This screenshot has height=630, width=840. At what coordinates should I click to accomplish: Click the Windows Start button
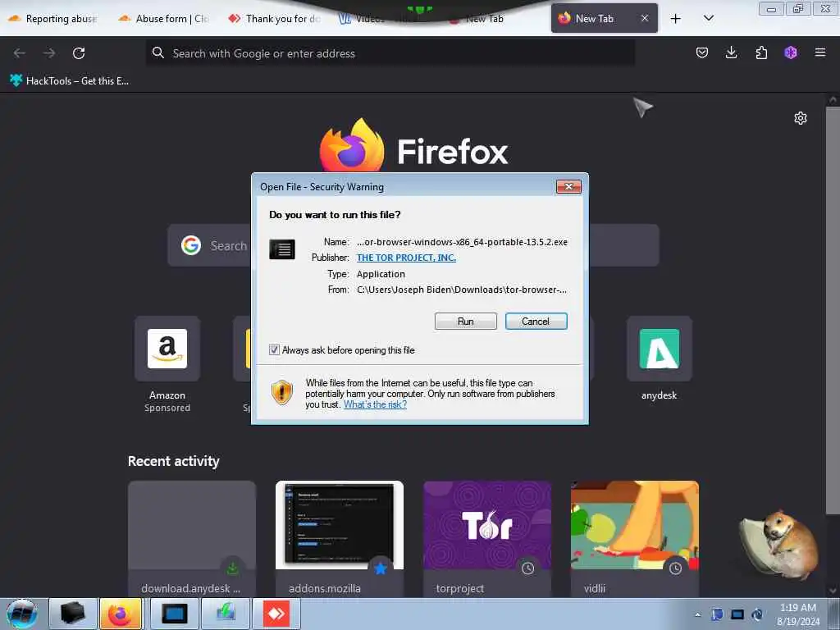pos(22,614)
